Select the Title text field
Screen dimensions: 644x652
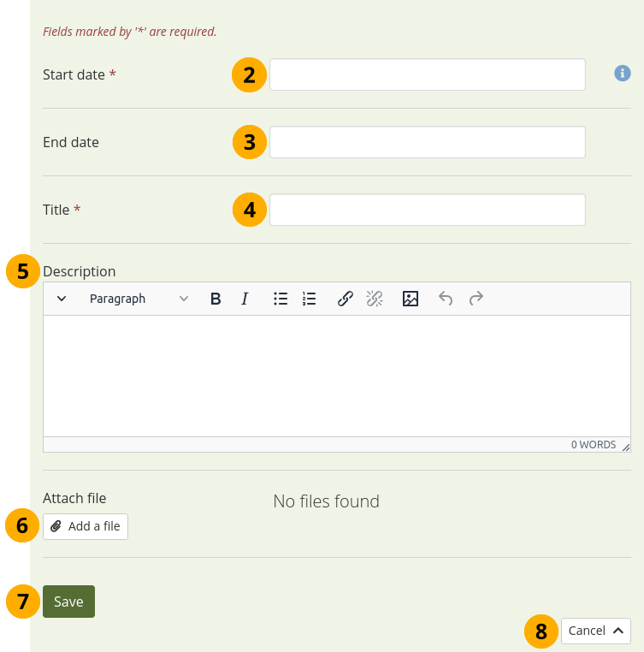pos(427,210)
